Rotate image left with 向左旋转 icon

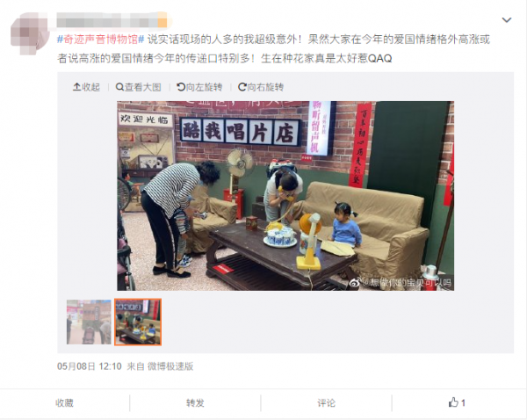pyautogui.click(x=181, y=87)
